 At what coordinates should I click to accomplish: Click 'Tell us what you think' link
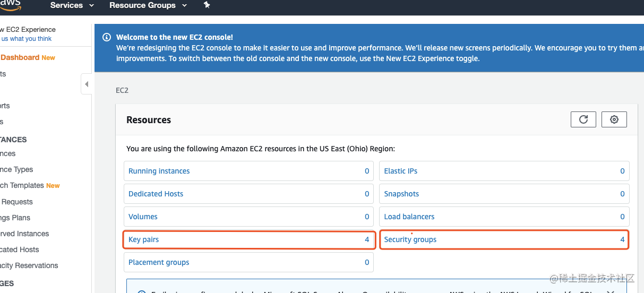(26, 39)
